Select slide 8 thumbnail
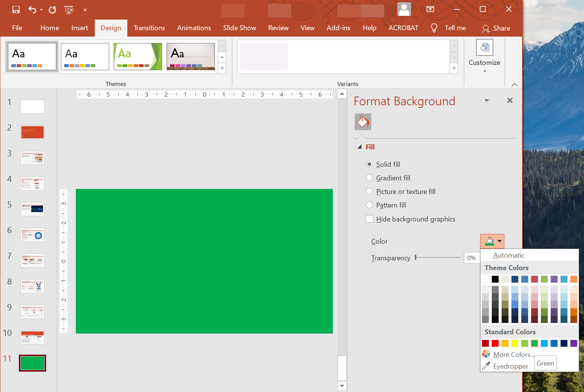The height and width of the screenshot is (392, 584). click(x=32, y=286)
